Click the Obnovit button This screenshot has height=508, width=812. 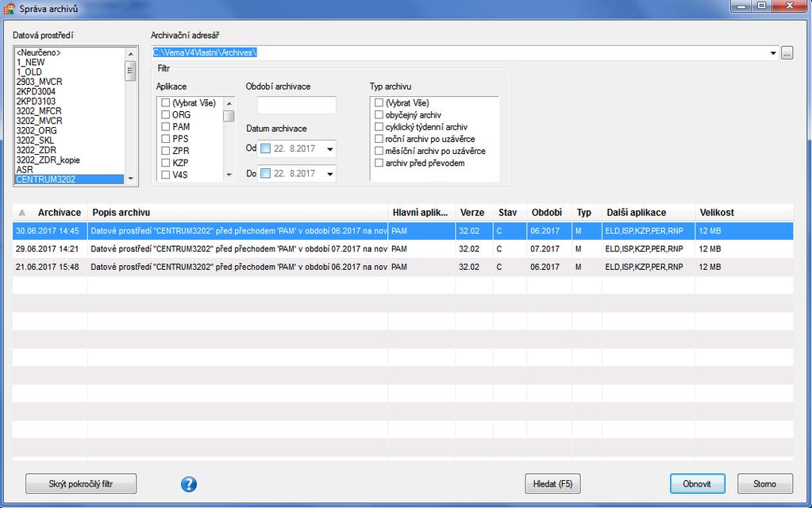point(697,483)
